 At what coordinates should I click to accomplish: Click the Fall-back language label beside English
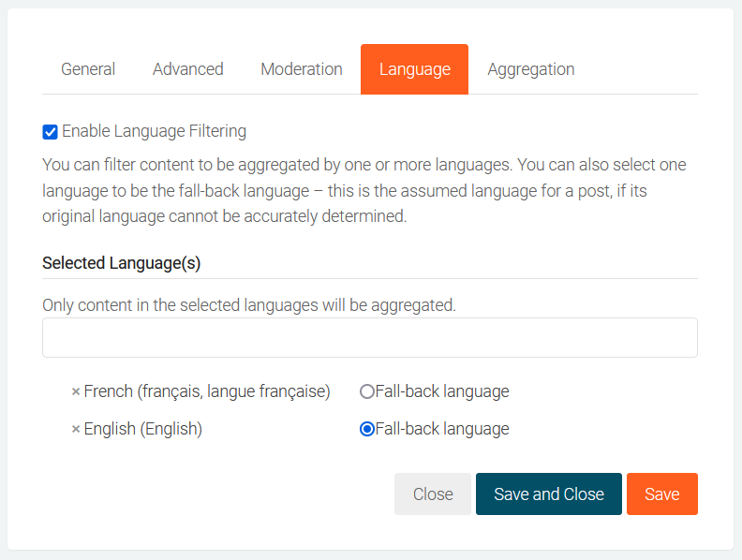442,429
